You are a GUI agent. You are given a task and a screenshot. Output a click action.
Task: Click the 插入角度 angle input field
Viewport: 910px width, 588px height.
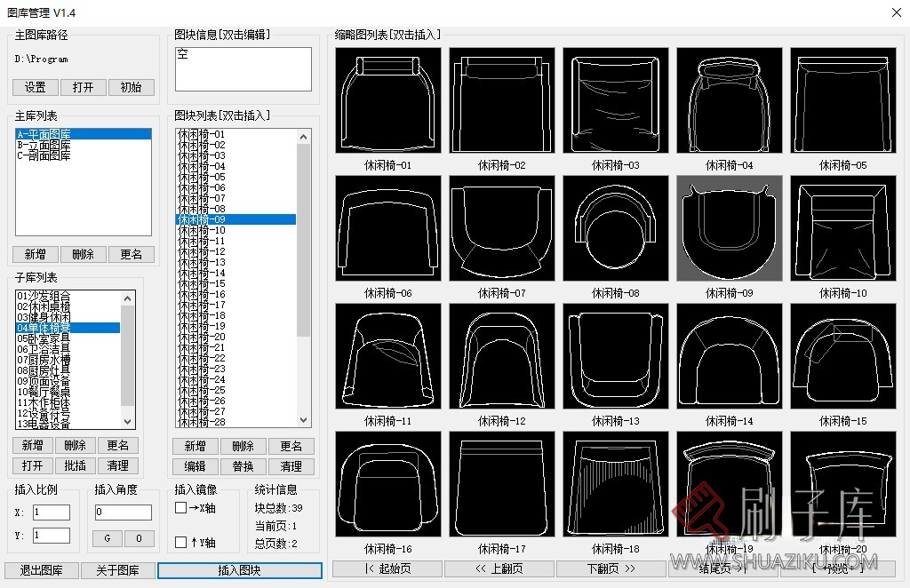pyautogui.click(x=123, y=512)
